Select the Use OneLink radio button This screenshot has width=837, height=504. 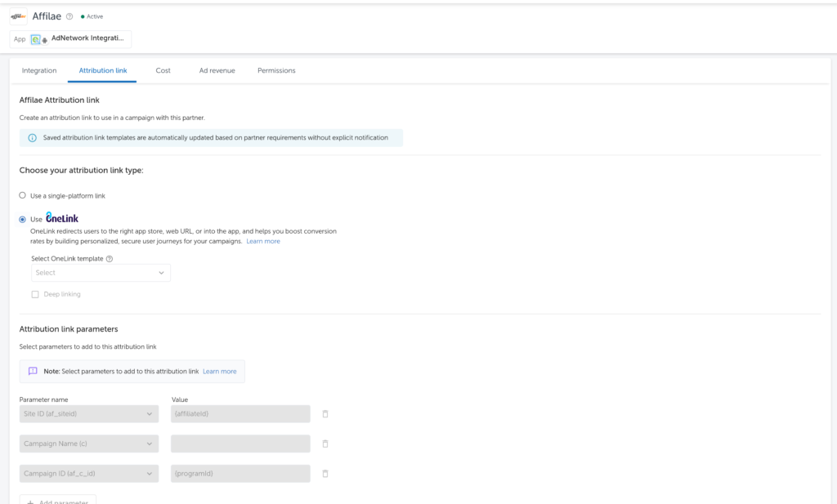(23, 219)
